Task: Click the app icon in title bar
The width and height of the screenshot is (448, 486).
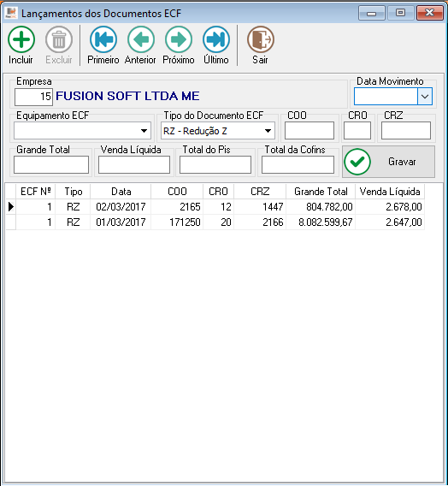Action: 11,13
